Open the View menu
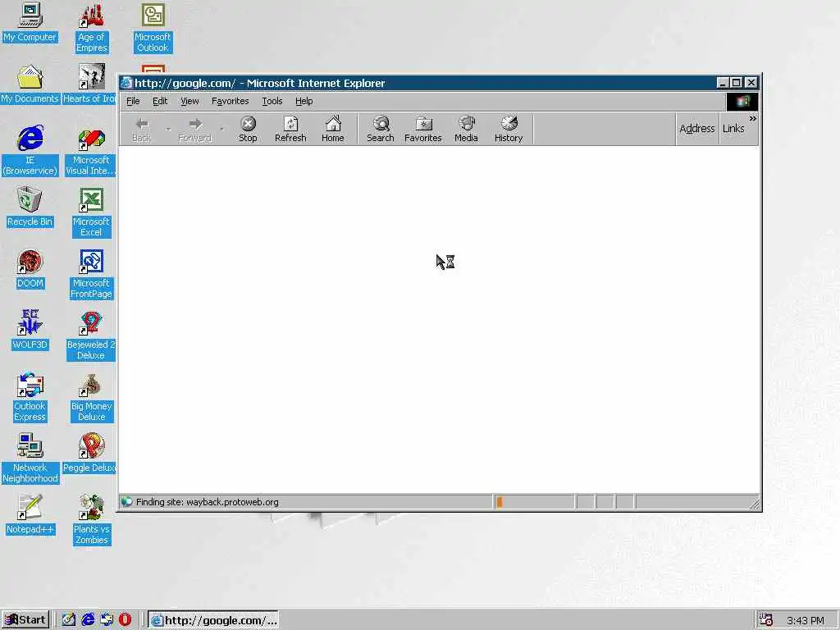Image resolution: width=840 pixels, height=630 pixels. [x=189, y=101]
